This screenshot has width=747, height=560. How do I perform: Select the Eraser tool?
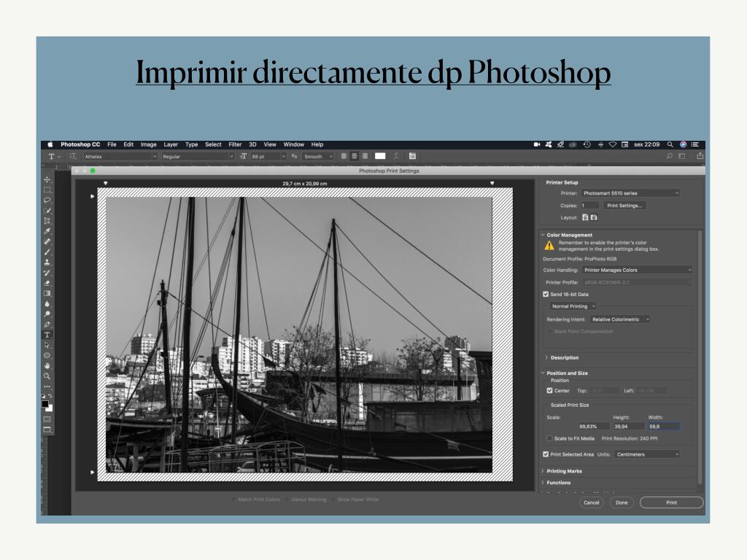pos(47,283)
